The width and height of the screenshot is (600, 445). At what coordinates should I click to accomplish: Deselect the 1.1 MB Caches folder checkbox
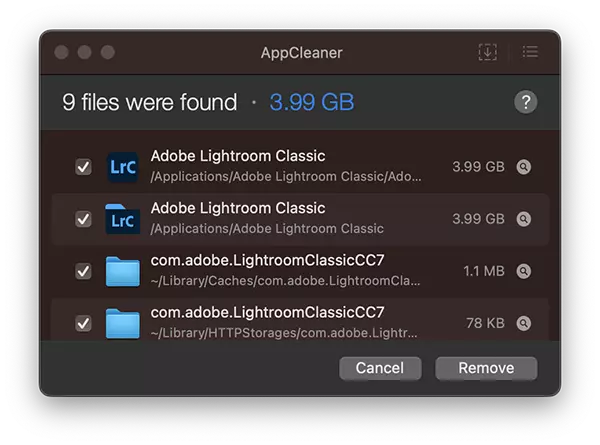tap(83, 271)
